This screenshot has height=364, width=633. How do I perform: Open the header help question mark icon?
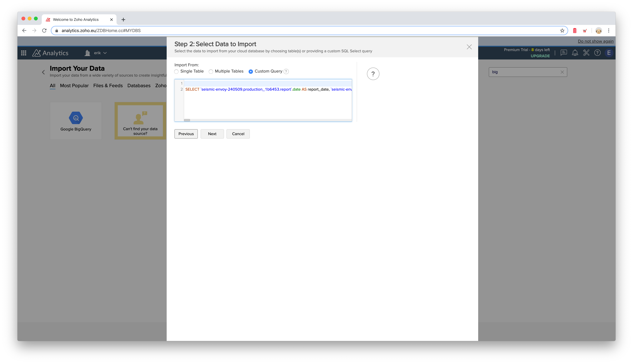tap(597, 53)
